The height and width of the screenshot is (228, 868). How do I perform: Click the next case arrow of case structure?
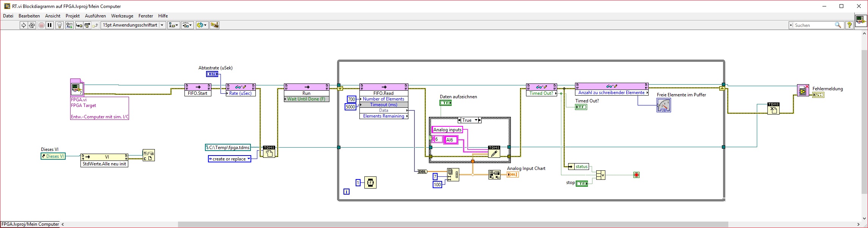pyautogui.click(x=480, y=120)
